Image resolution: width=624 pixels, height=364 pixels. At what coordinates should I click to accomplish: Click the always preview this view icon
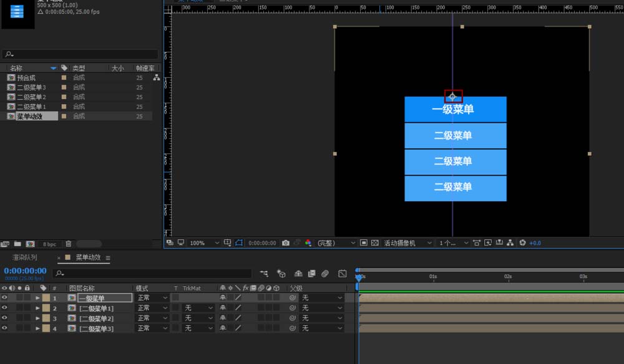pyautogui.click(x=170, y=243)
